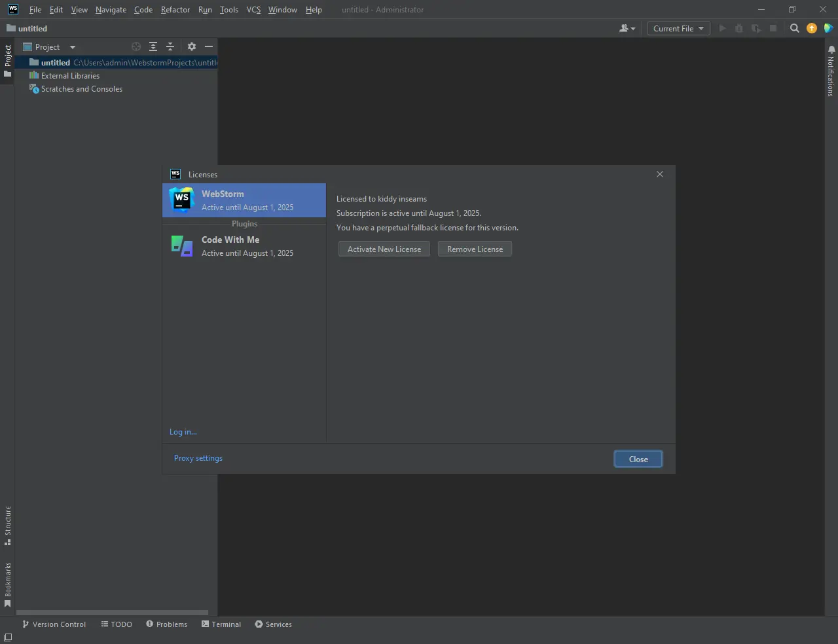Click the Collapse All icon in Project panel
838x644 pixels.
click(x=170, y=46)
